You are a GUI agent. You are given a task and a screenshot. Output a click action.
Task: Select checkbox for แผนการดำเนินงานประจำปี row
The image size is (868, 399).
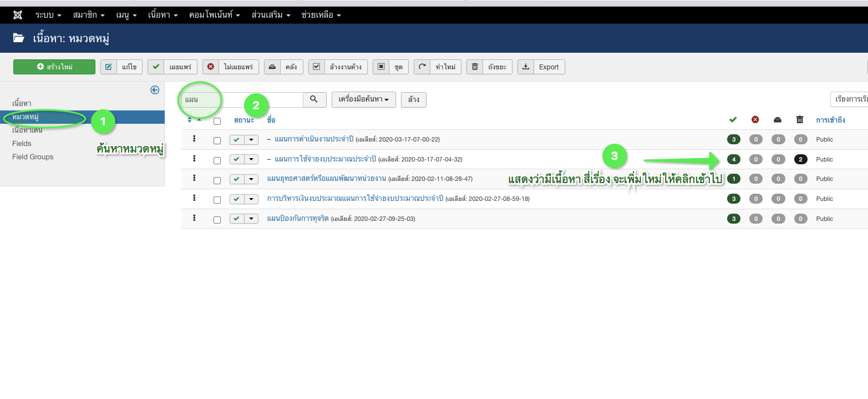(x=217, y=140)
